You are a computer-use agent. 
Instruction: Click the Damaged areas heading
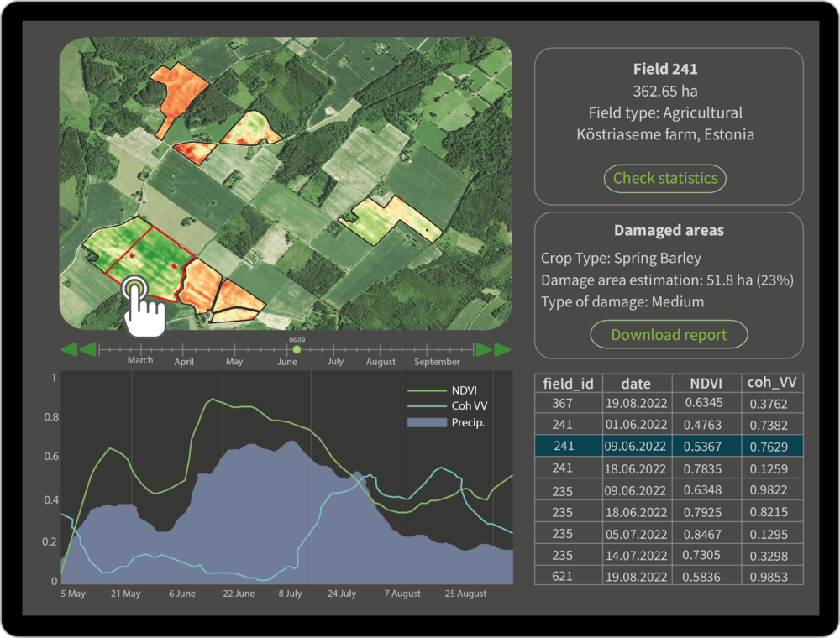pos(669,230)
